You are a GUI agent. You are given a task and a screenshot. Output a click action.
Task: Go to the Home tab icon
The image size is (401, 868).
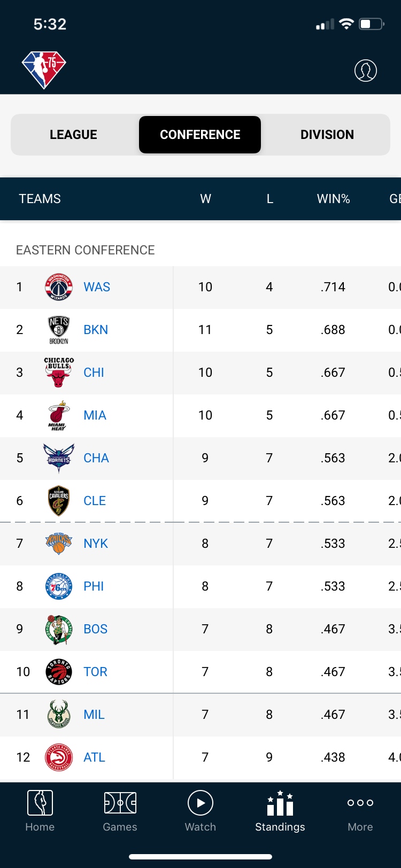pos(40,803)
